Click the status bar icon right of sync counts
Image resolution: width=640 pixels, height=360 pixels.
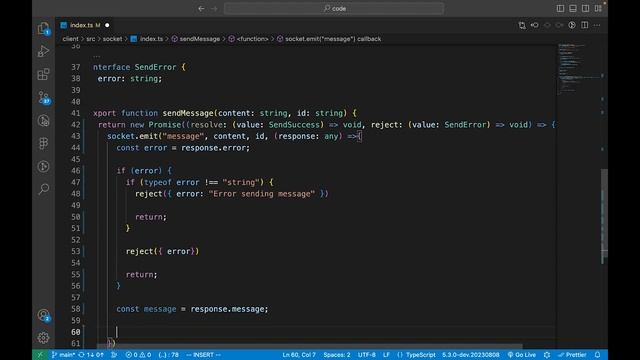(114, 355)
